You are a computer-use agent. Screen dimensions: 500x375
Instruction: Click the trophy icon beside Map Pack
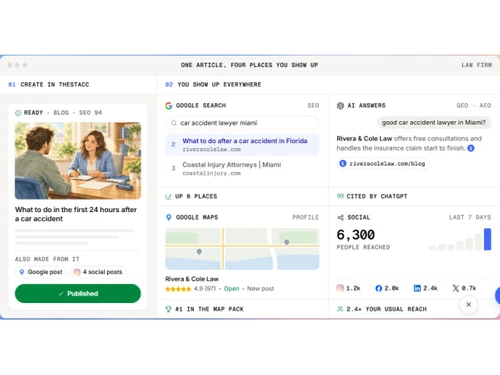[x=168, y=309]
